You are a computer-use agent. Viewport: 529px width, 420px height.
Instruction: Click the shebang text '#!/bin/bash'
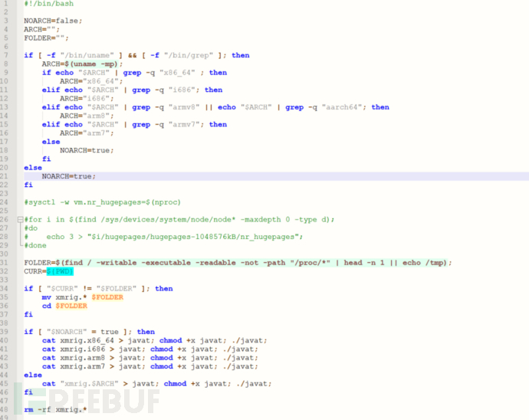coord(48,4)
